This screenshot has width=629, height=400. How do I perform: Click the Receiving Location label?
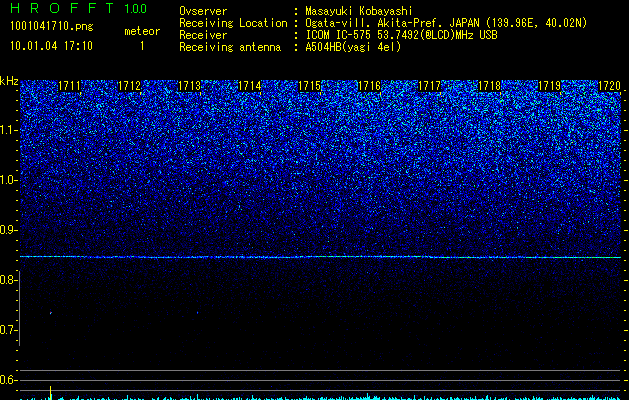(233, 23)
